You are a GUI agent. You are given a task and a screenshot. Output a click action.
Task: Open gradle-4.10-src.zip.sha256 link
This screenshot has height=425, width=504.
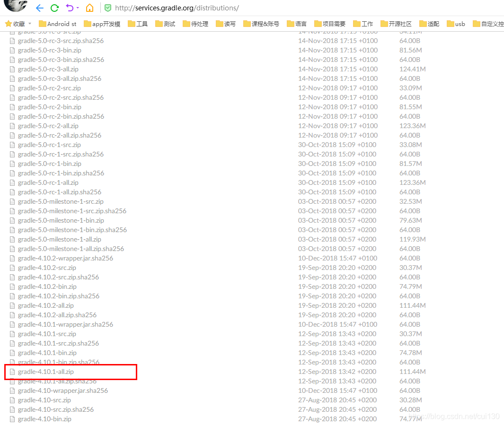56,409
